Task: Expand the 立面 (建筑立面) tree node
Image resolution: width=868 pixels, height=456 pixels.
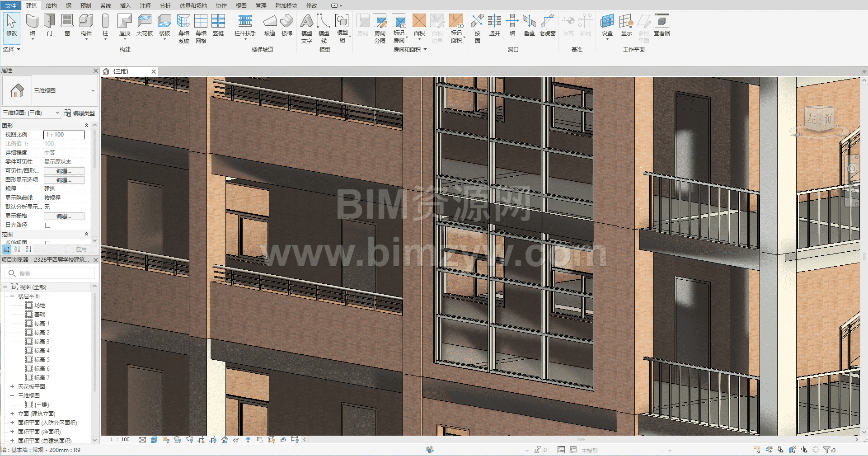Action: click(x=12, y=414)
